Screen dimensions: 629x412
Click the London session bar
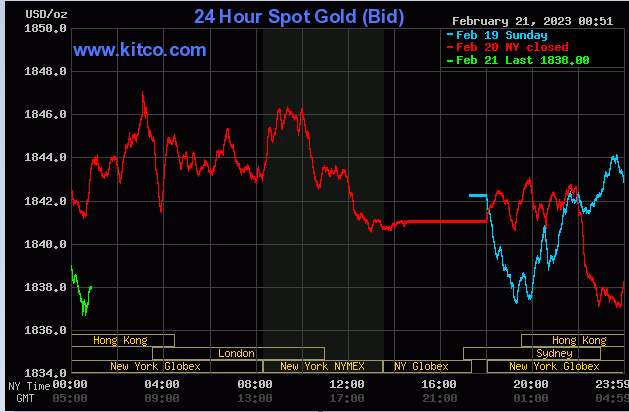tap(238, 353)
